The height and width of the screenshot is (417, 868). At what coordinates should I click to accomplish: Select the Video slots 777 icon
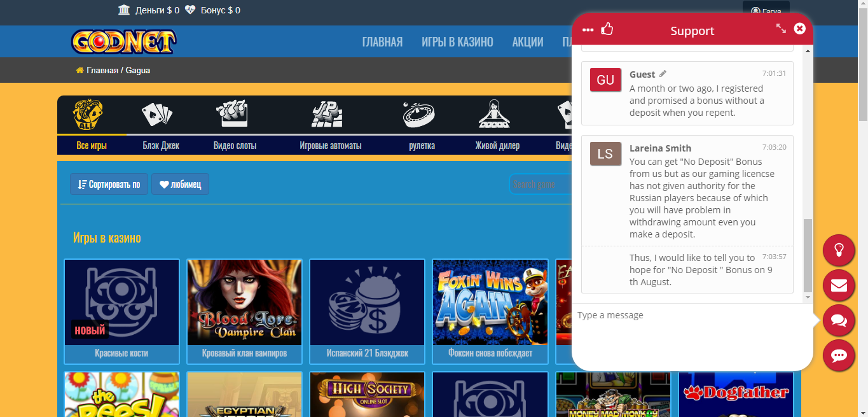(233, 115)
